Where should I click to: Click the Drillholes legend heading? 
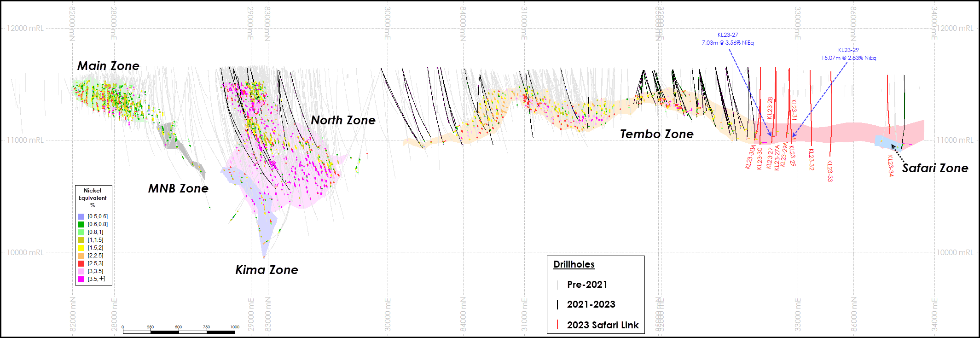(x=574, y=264)
